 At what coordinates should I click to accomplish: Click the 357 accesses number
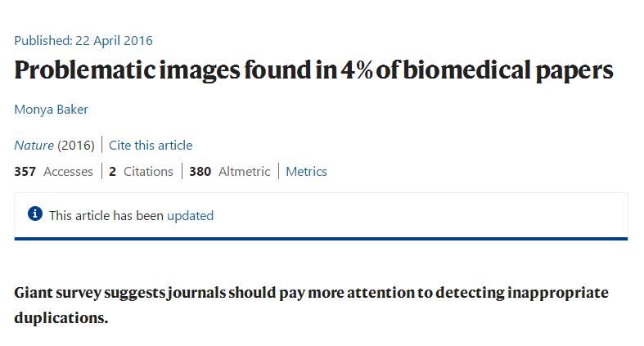(25, 172)
